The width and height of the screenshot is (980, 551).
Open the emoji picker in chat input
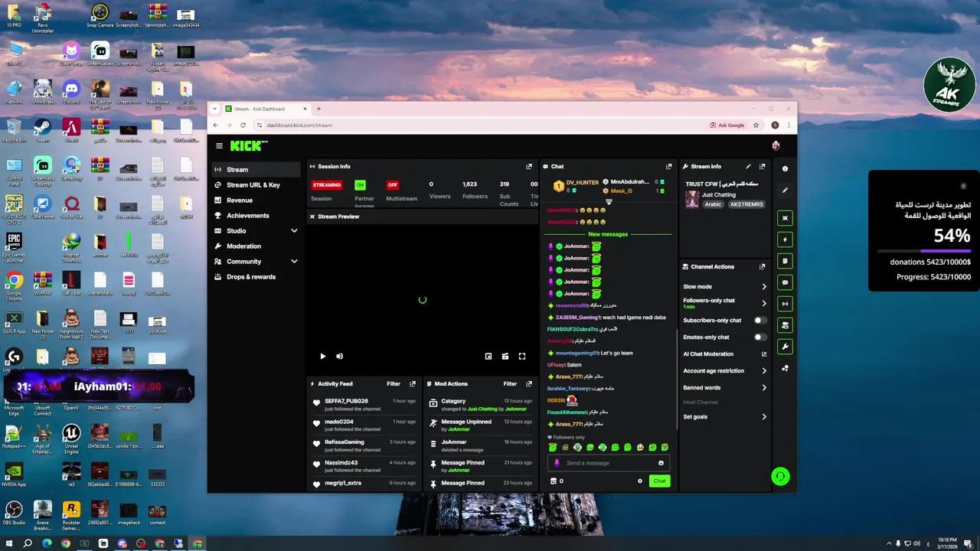click(661, 463)
